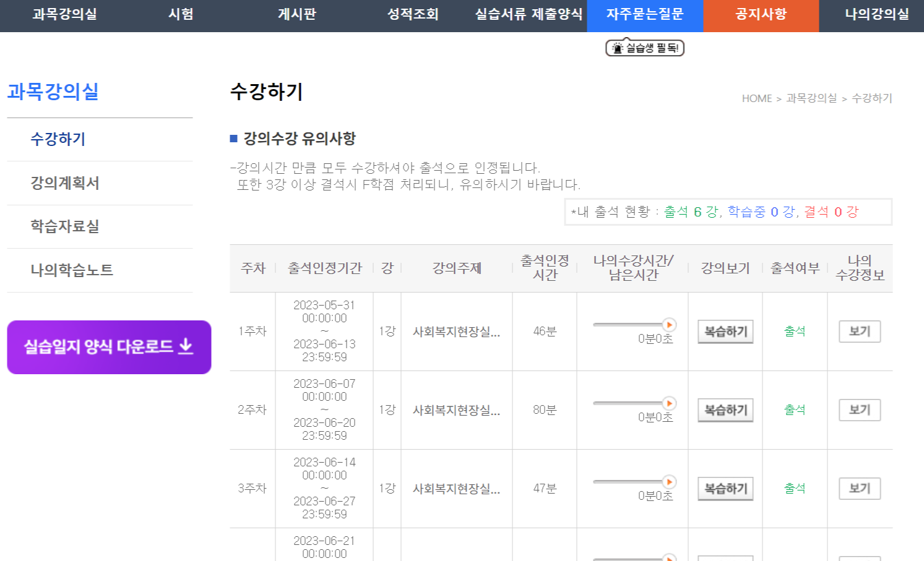Screen dimensions: 924x561
Task: Click the 1주차 progress play icon
Action: pyautogui.click(x=669, y=325)
